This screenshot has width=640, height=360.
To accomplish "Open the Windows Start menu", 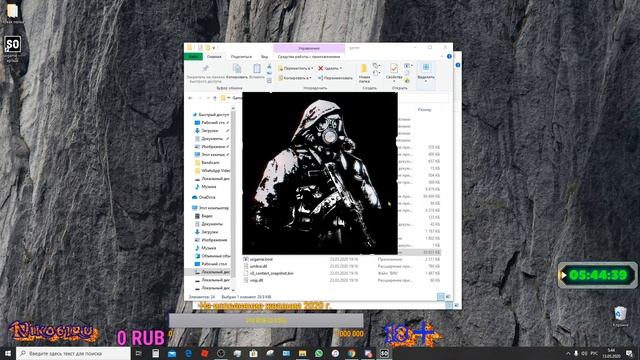I will (x=8, y=353).
